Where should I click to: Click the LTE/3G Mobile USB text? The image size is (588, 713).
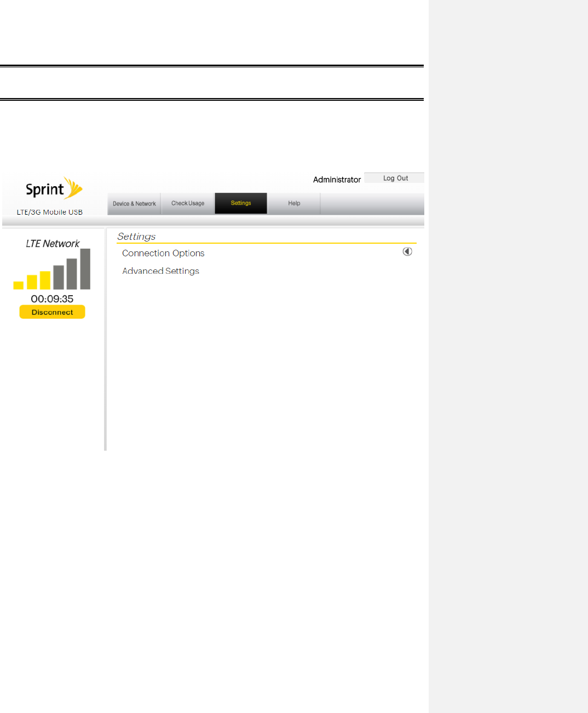[x=50, y=212]
